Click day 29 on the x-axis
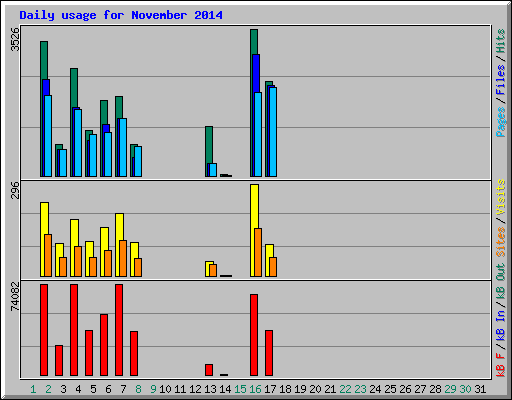Image resolution: width=512 pixels, height=400 pixels. click(450, 389)
